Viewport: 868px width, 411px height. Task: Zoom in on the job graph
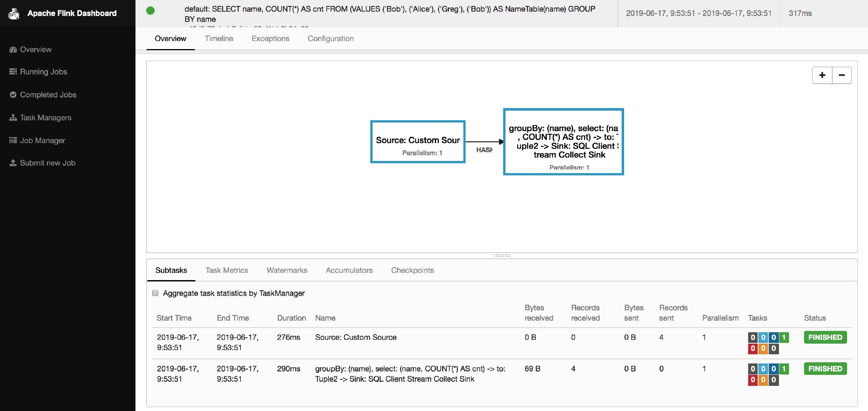click(x=822, y=75)
